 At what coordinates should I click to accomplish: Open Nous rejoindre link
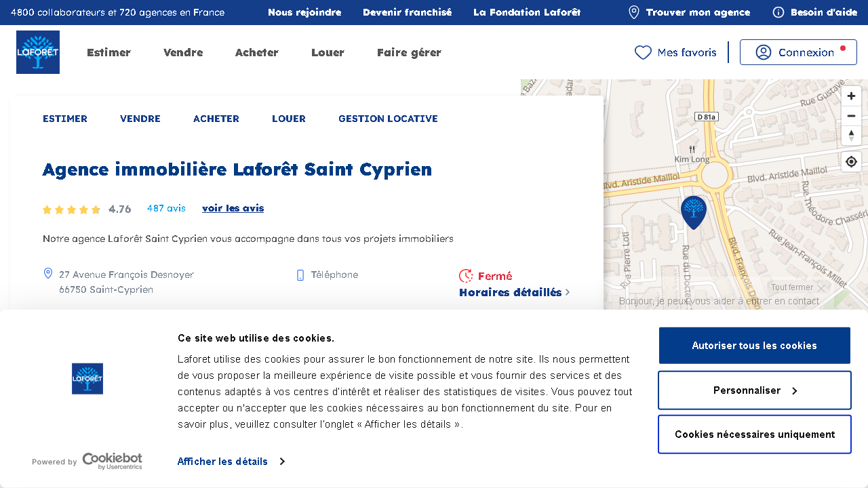(304, 12)
